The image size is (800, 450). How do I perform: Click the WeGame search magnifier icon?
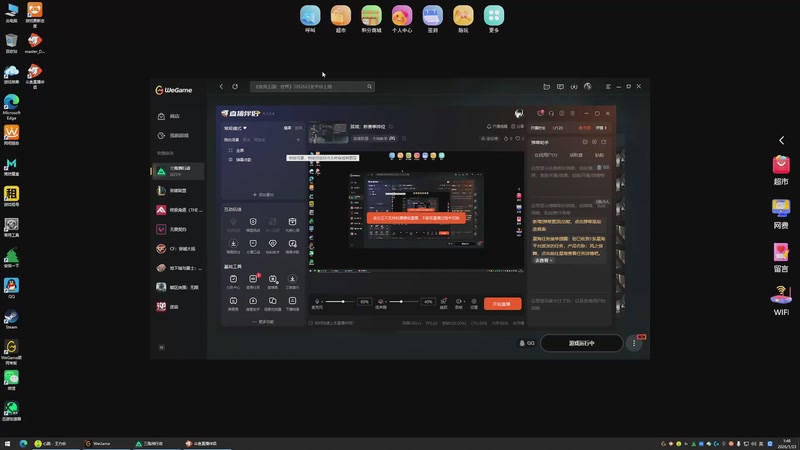pyautogui.click(x=370, y=87)
